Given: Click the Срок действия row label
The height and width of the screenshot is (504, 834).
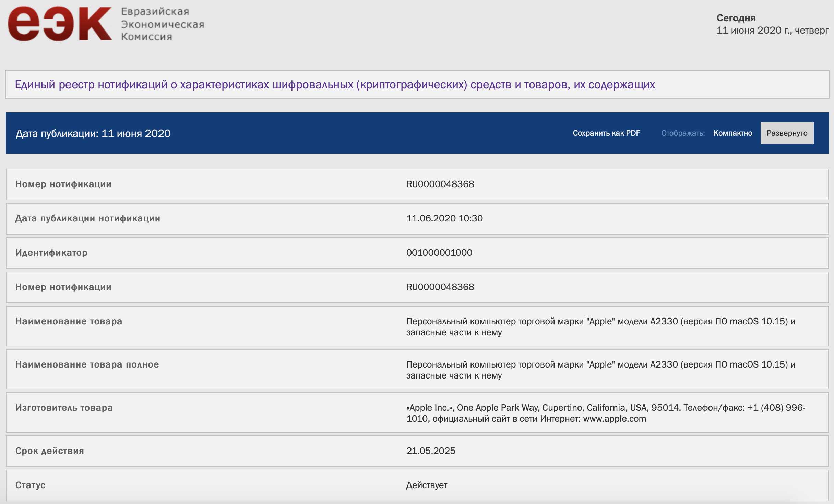Looking at the screenshot, I should tap(50, 451).
